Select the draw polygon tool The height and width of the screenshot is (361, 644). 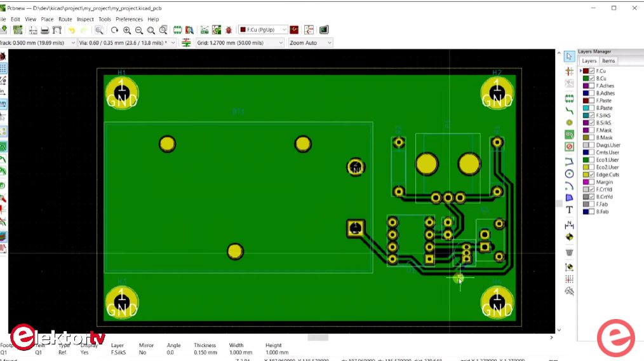569,198
